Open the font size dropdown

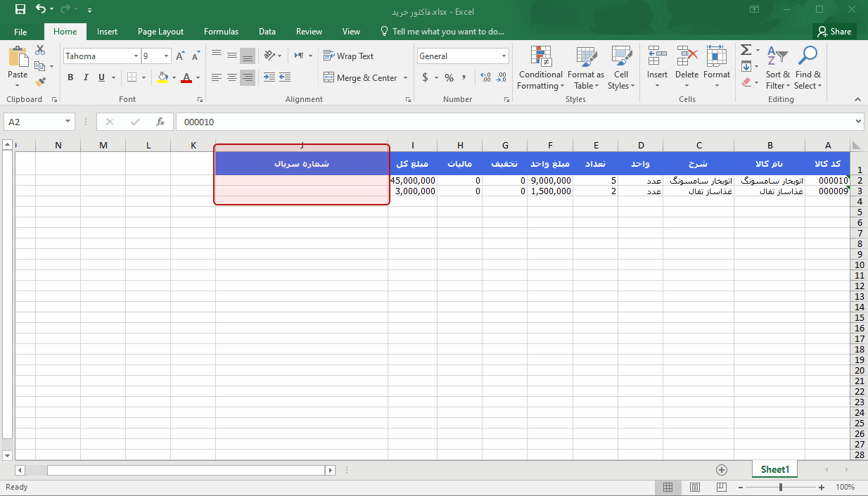coord(166,56)
